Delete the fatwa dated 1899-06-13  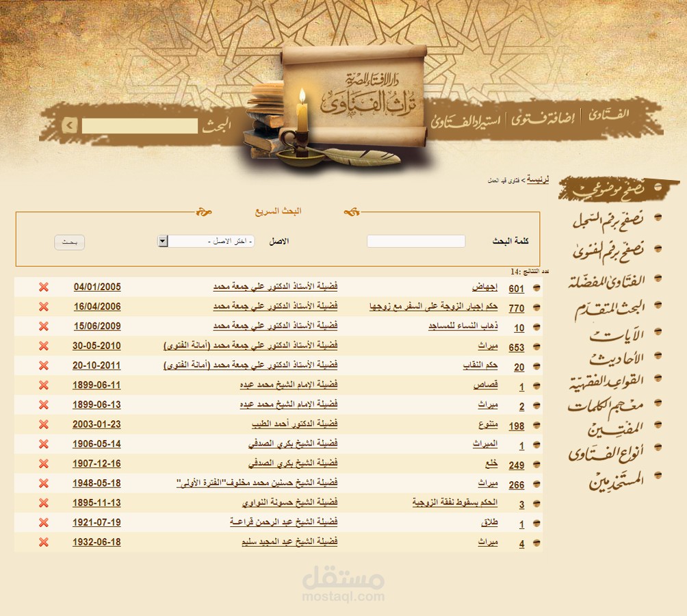tap(43, 405)
